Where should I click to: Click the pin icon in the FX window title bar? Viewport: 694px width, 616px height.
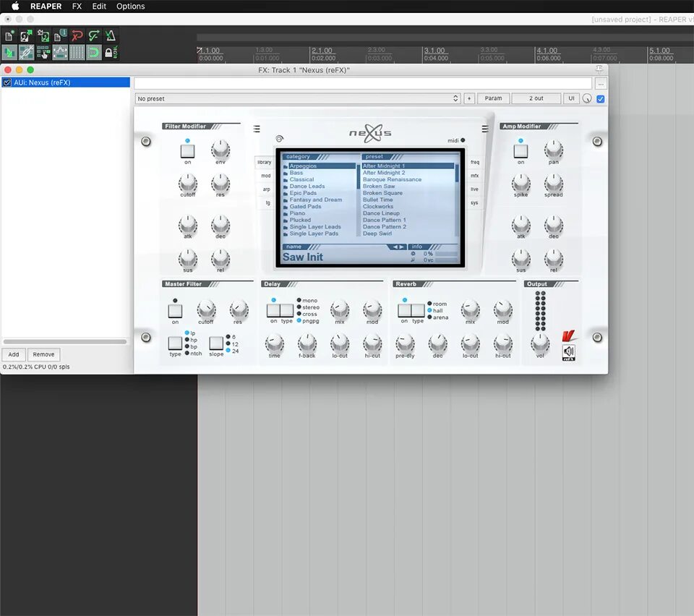pyautogui.click(x=599, y=69)
